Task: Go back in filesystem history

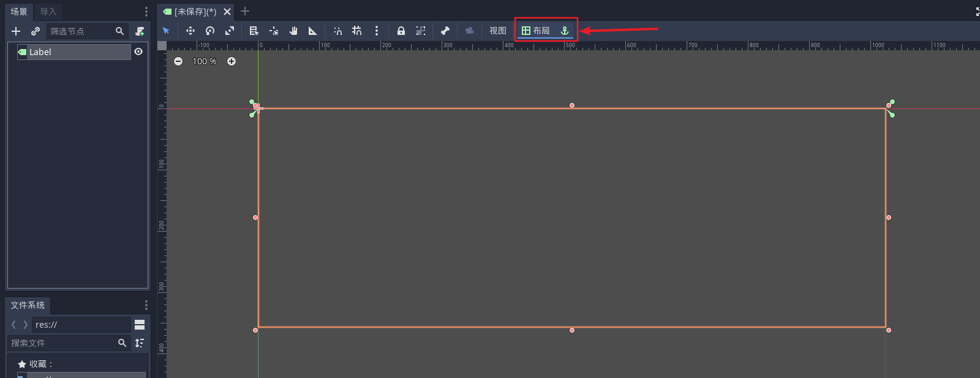Action: (13, 325)
